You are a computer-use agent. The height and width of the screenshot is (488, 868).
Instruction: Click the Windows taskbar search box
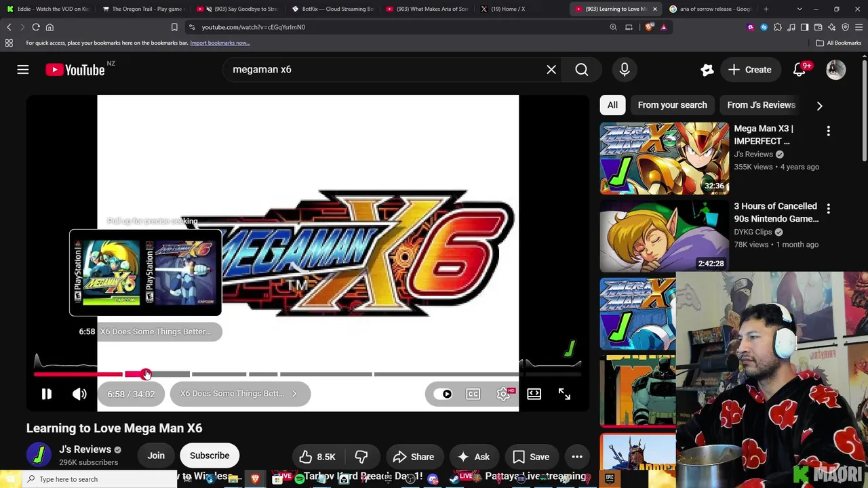pyautogui.click(x=99, y=479)
